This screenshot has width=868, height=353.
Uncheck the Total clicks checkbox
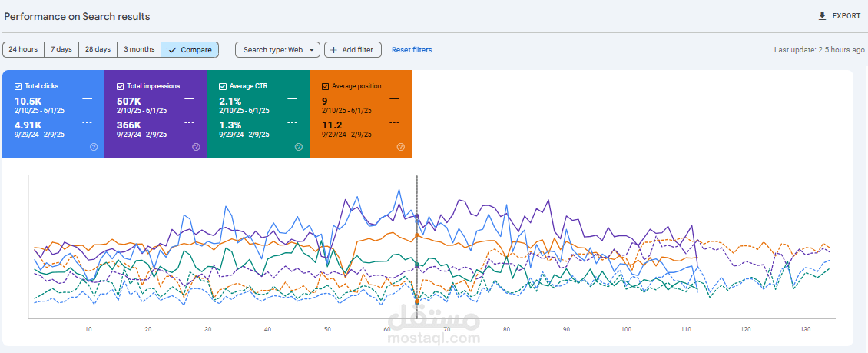18,86
